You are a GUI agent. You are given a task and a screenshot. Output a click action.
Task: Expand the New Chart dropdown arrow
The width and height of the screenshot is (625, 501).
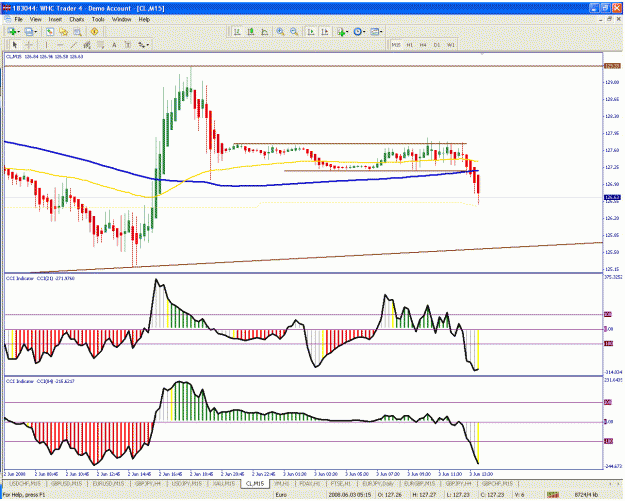[x=18, y=31]
